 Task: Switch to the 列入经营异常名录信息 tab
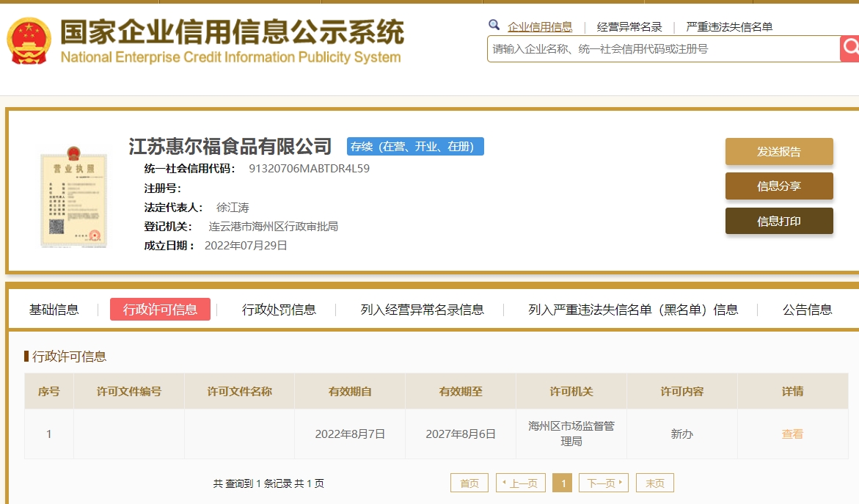pyautogui.click(x=422, y=310)
